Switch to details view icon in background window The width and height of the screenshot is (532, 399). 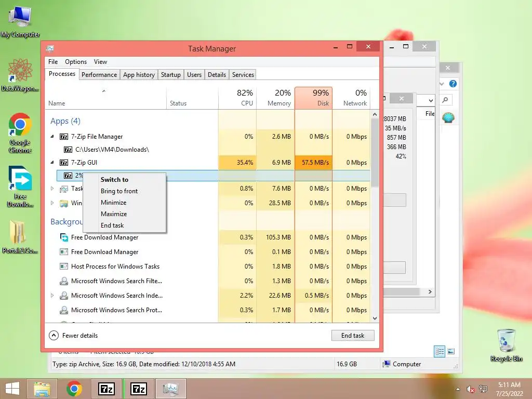[x=440, y=352]
